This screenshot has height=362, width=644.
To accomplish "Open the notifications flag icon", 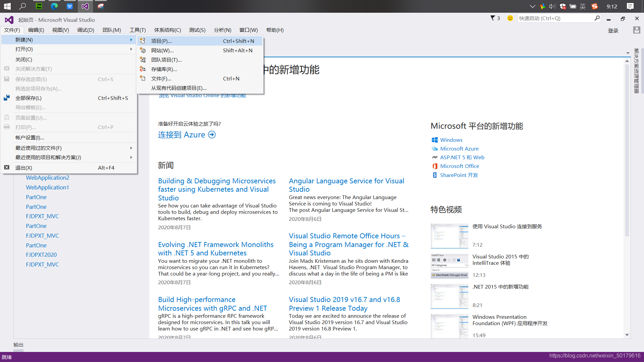I will click(493, 18).
